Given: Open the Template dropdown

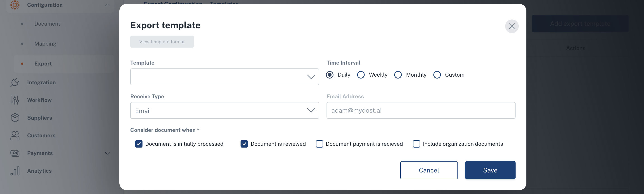Looking at the screenshot, I should 225,77.
